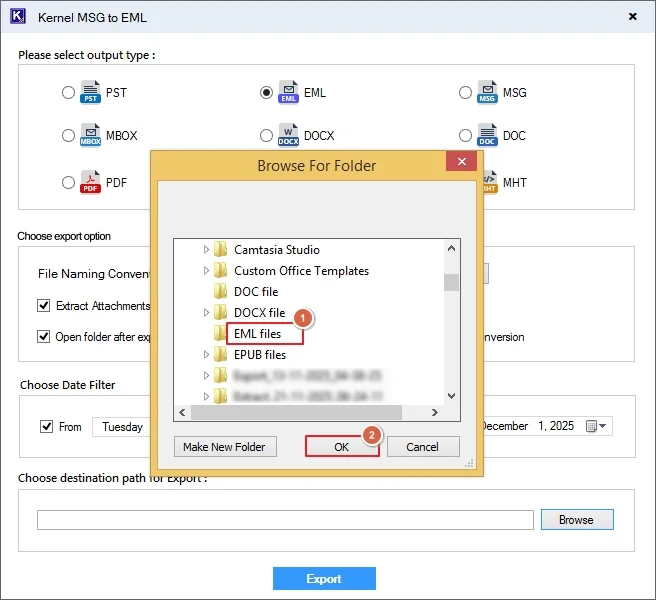
Task: Expand the Camtasia Studio folder node
Action: coord(207,250)
